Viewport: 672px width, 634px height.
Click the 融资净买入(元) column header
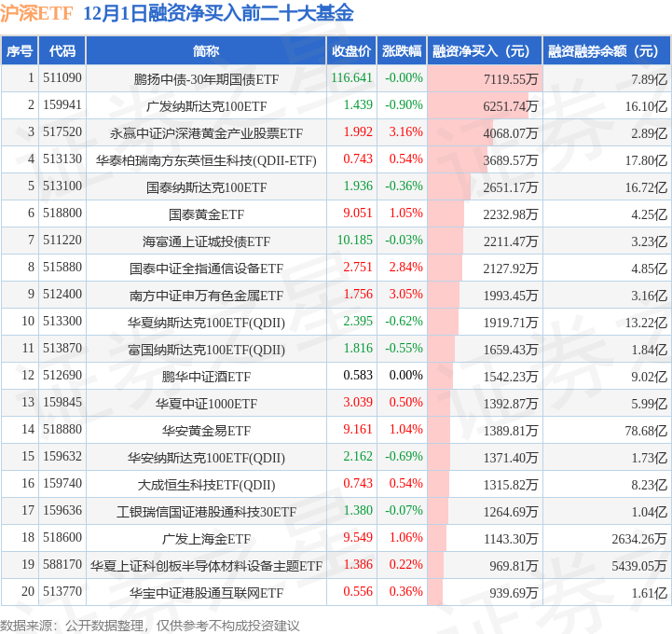tap(485, 51)
